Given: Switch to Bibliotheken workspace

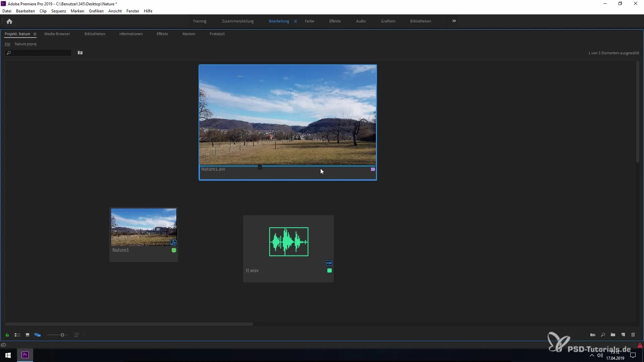Looking at the screenshot, I should tap(421, 21).
